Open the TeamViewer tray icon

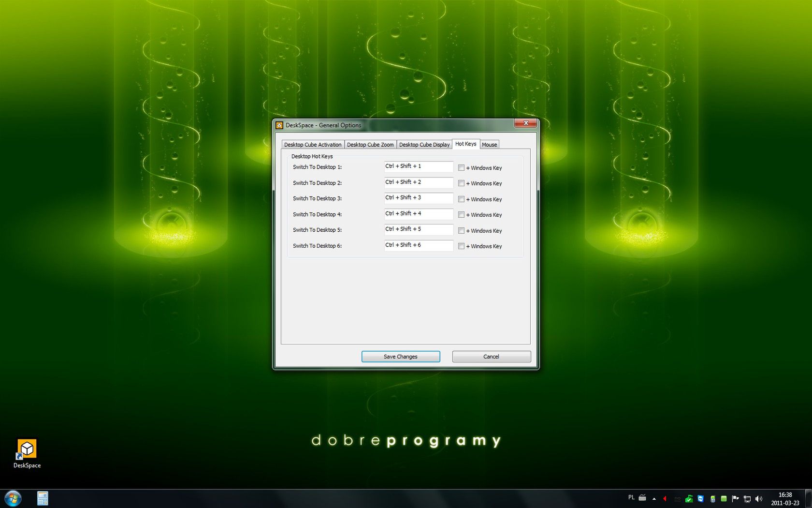pos(700,499)
